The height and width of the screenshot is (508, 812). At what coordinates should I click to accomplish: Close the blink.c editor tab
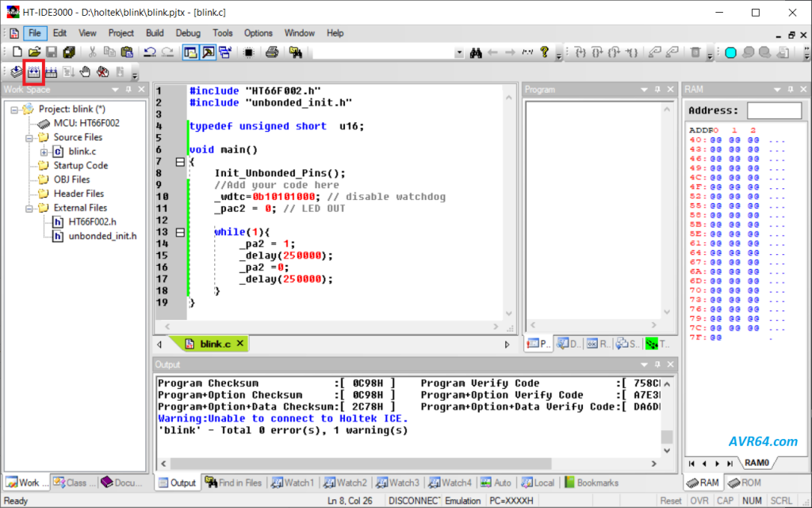pos(240,344)
